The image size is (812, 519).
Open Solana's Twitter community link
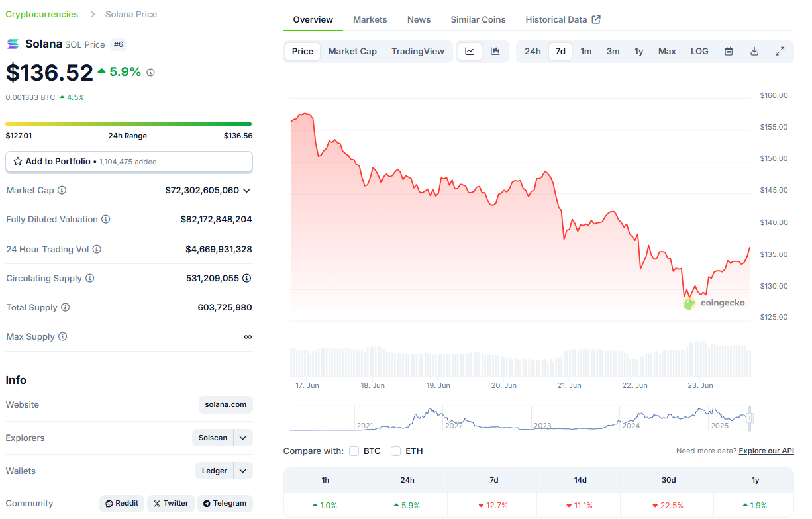[x=171, y=504]
